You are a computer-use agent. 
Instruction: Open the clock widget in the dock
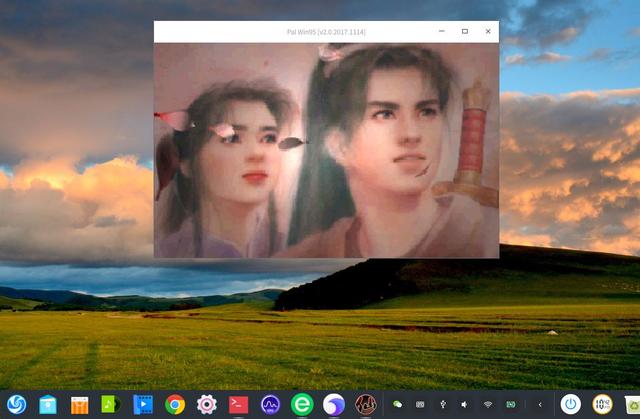pos(602,404)
